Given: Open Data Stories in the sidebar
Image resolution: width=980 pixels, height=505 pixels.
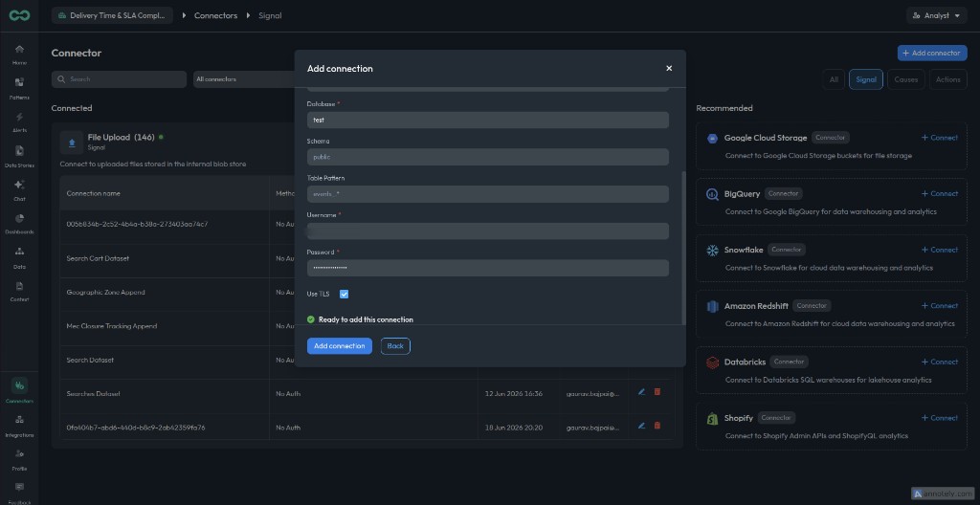Looking at the screenshot, I should click(x=19, y=156).
